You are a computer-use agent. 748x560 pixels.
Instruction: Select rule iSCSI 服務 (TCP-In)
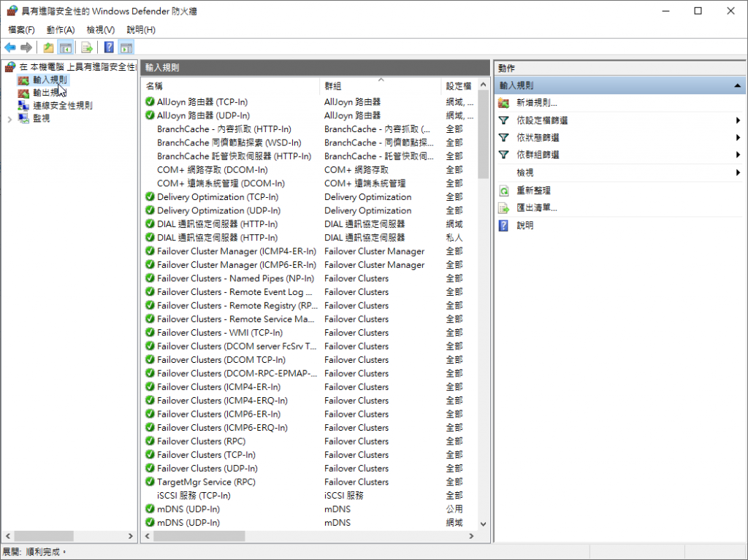click(194, 495)
